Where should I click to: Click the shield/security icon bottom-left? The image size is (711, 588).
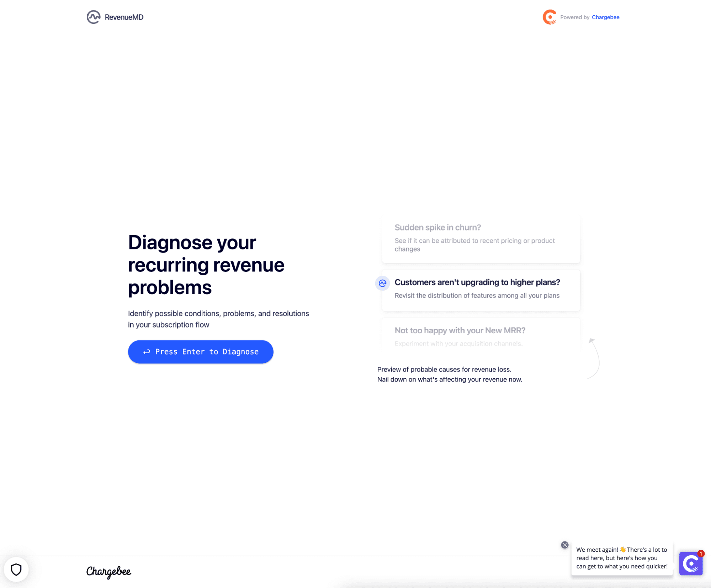16,569
